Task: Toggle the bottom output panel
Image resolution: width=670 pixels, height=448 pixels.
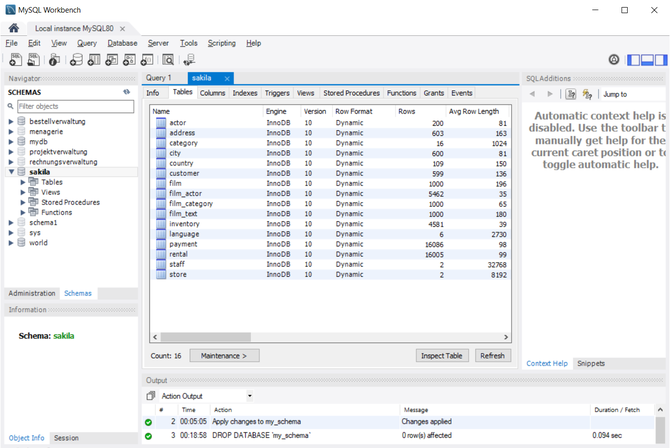Action: [x=647, y=60]
